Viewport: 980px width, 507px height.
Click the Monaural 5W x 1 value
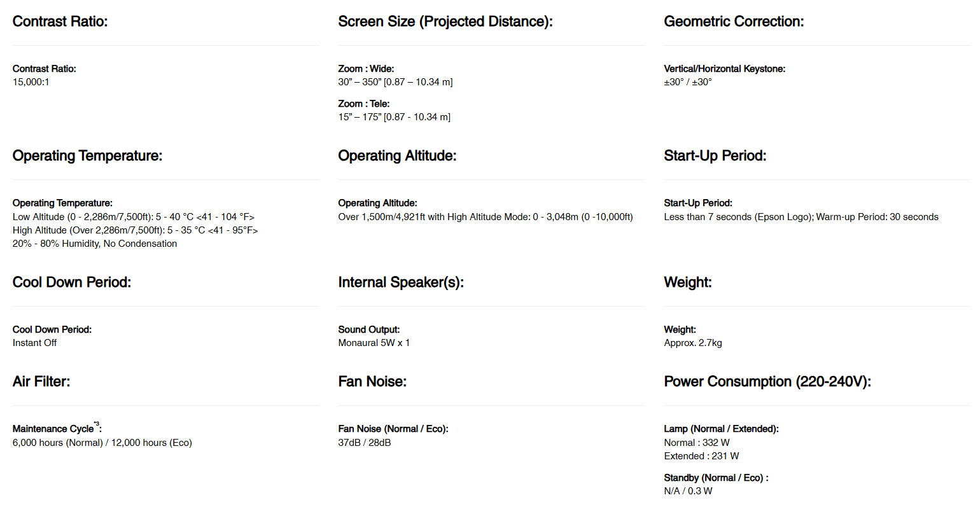click(x=374, y=343)
